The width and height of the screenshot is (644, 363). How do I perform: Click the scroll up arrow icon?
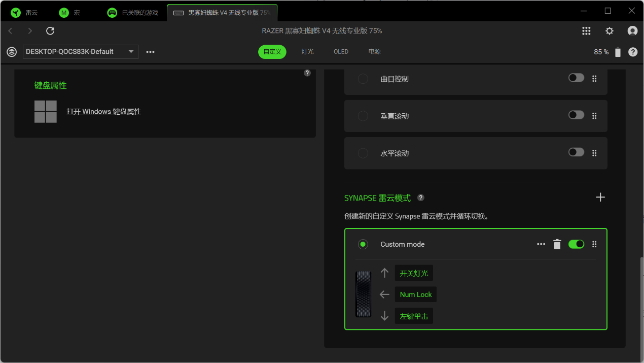[x=384, y=273]
